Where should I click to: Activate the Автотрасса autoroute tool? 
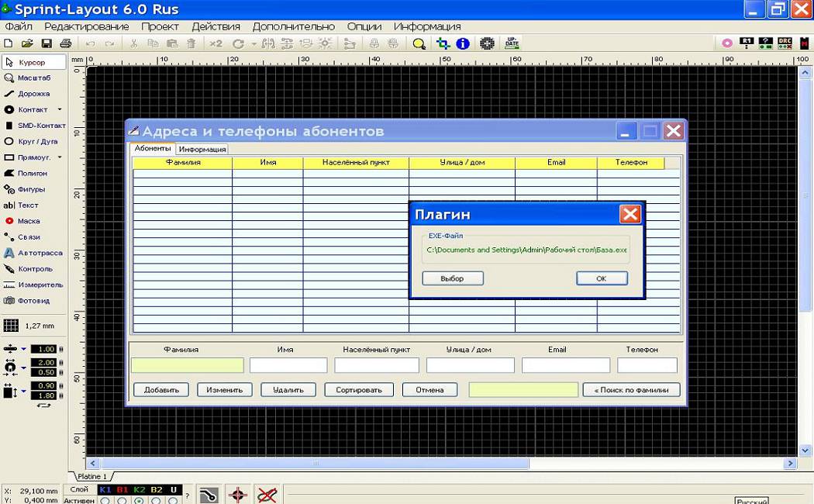tap(34, 253)
